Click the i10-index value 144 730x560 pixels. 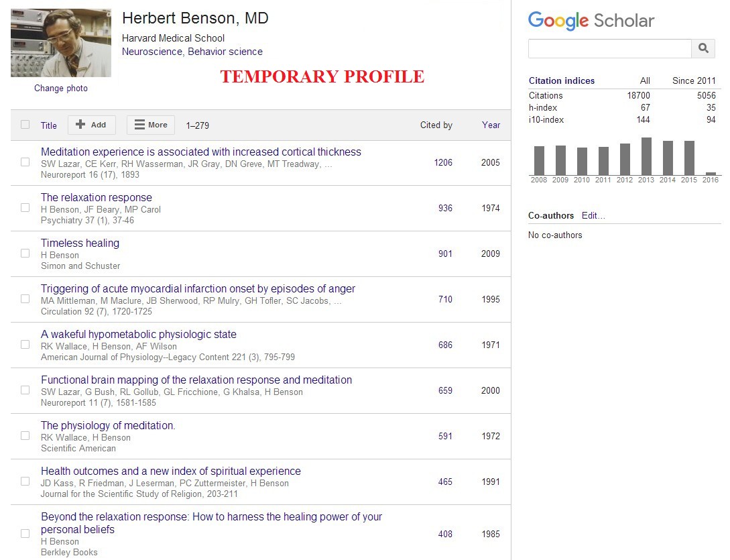coord(643,120)
